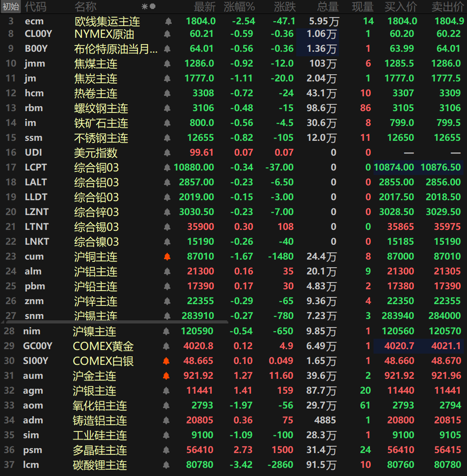Click the orange alert bell for 沪金主连
467x476 pixels.
click(166, 376)
